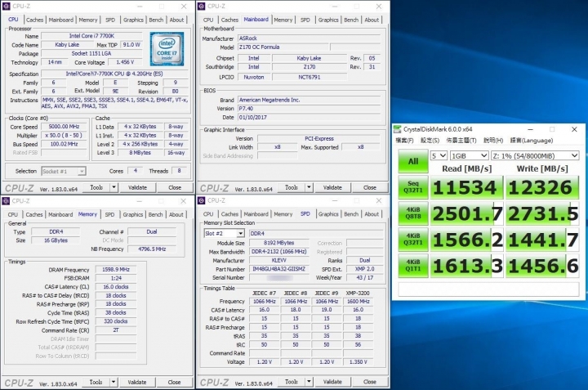
Task: Run the 4KiB Q1T1 test
Action: point(413,266)
